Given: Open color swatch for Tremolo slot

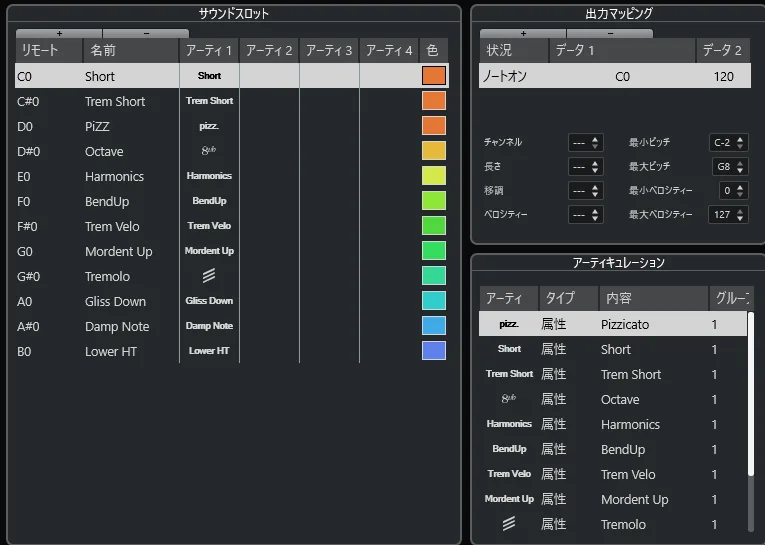Looking at the screenshot, I should coord(434,276).
